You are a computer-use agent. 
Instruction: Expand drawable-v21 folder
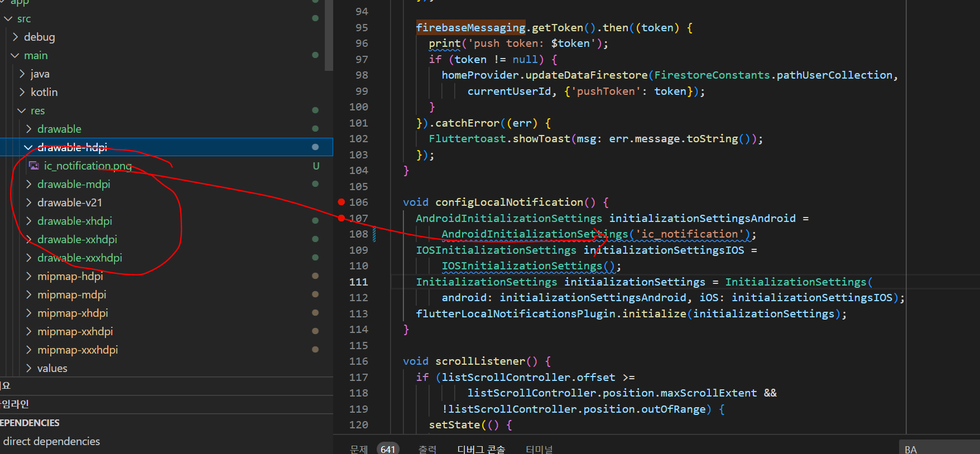pyautogui.click(x=29, y=203)
